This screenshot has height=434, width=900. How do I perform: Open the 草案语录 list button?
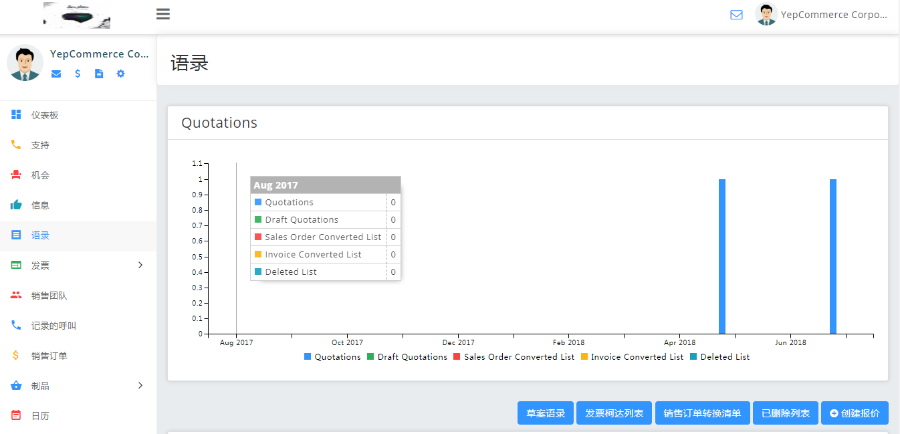pos(545,413)
